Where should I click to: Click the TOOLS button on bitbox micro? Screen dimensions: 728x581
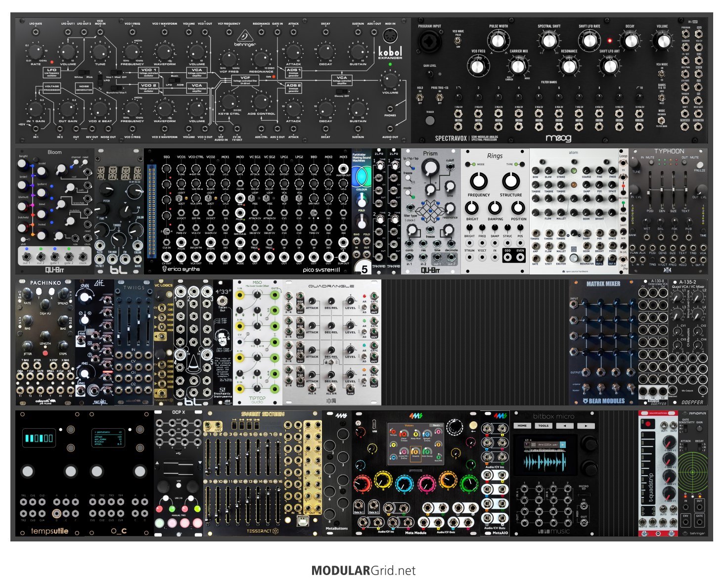tap(544, 425)
